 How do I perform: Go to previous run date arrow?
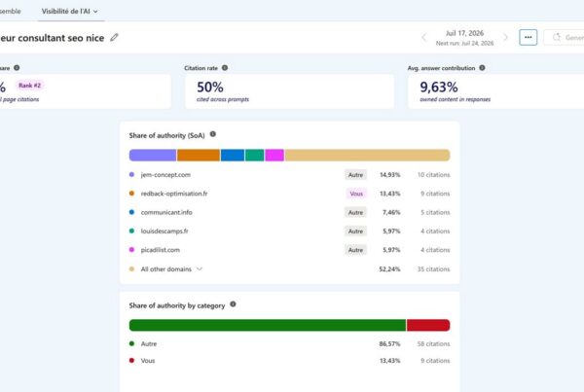click(424, 37)
